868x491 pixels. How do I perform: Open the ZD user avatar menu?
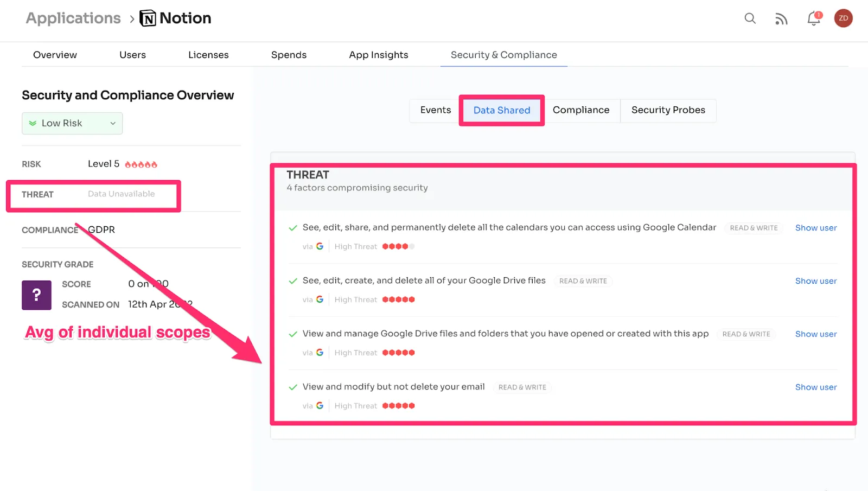(x=844, y=18)
